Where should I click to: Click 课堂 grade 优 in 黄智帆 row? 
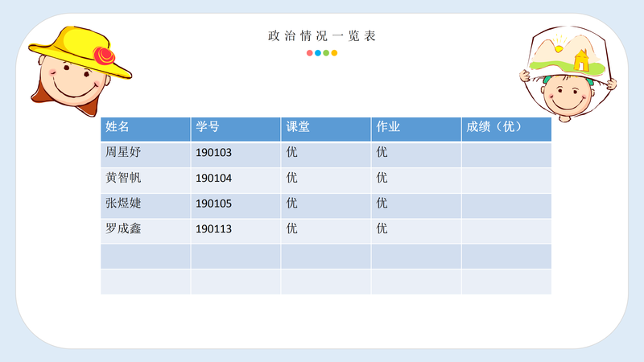[x=291, y=178]
